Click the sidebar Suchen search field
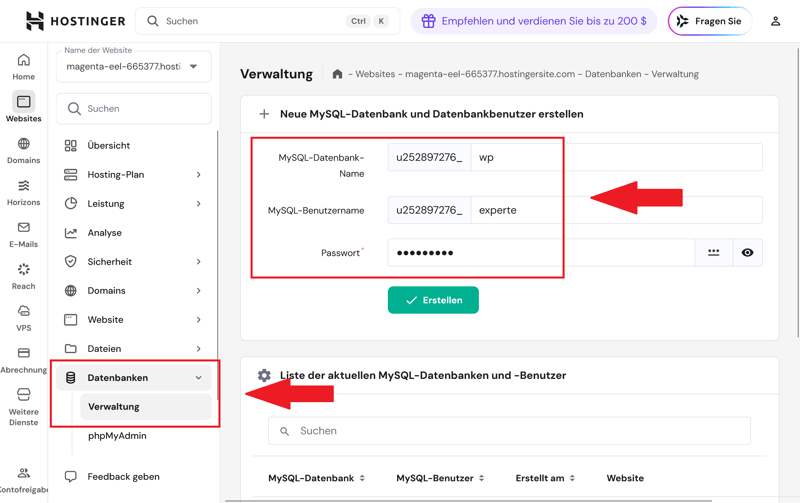 [x=134, y=109]
